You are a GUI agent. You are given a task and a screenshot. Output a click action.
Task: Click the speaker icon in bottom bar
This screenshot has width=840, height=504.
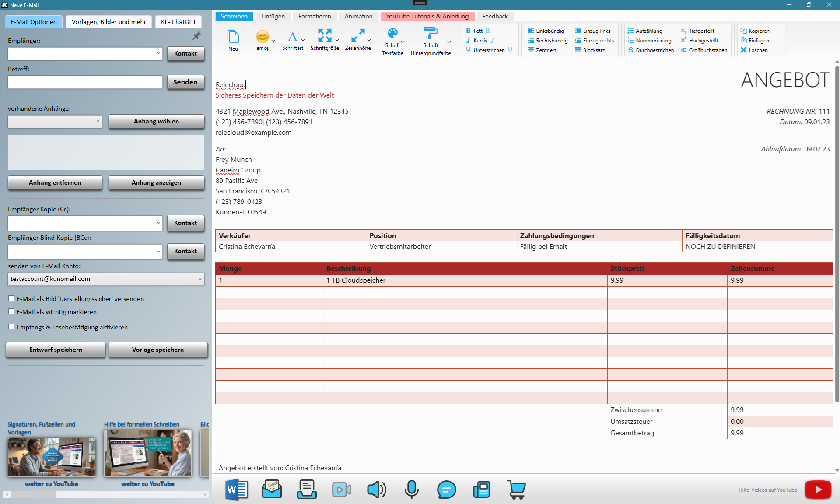[x=376, y=490]
